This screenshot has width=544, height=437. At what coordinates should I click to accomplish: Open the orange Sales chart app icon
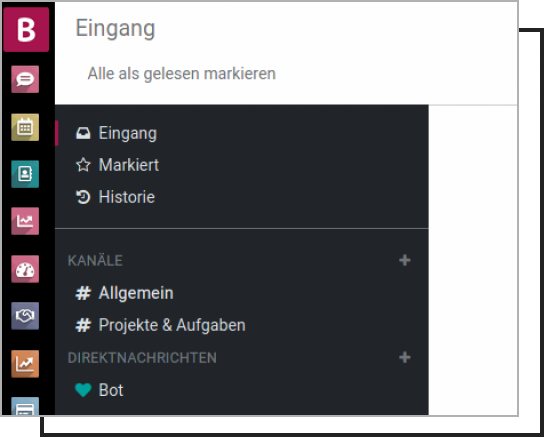coord(25,363)
